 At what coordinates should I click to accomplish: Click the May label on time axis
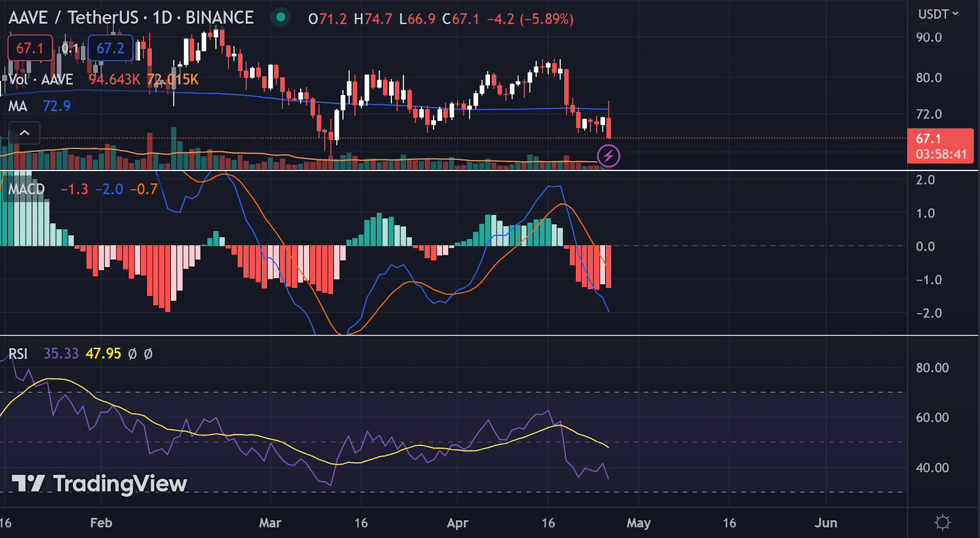pyautogui.click(x=638, y=523)
